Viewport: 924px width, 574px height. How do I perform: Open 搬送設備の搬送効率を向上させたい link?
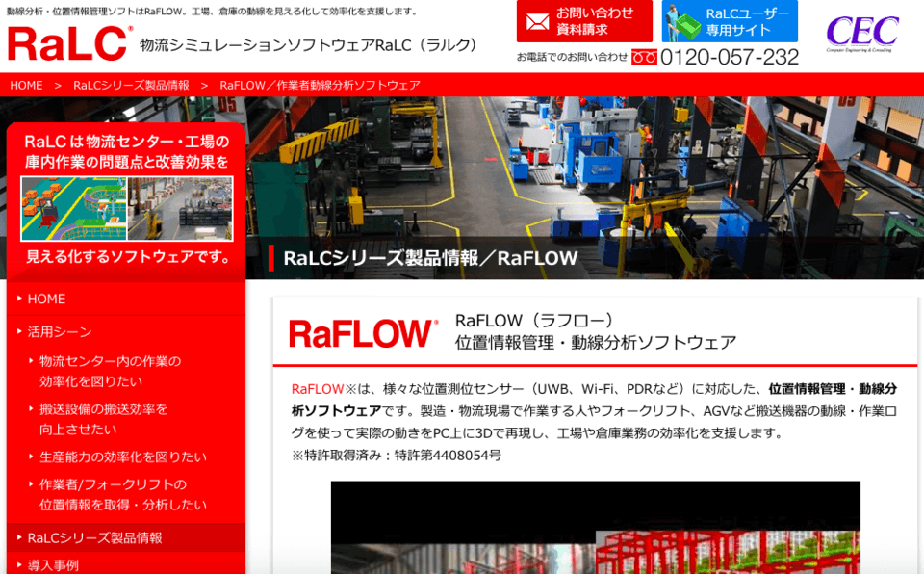(103, 419)
